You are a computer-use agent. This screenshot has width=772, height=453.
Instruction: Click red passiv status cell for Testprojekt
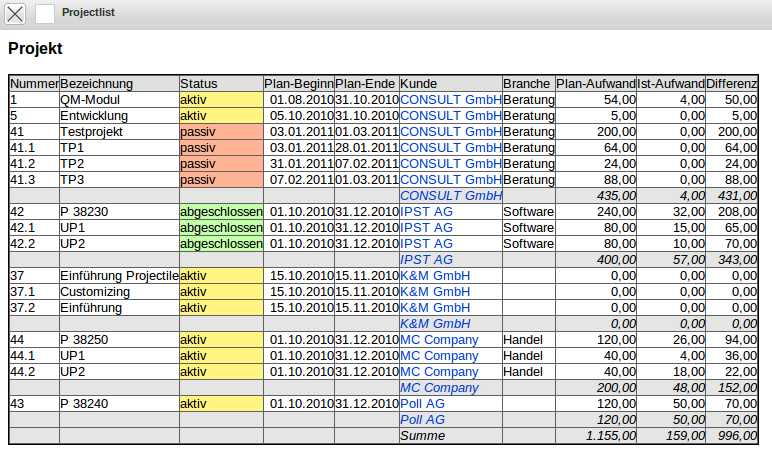pos(220,132)
